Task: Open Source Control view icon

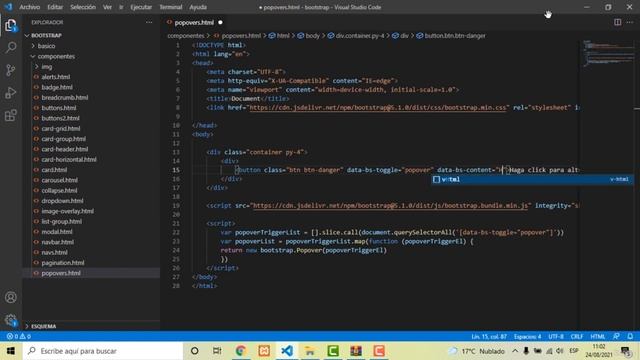Action: click(11, 70)
